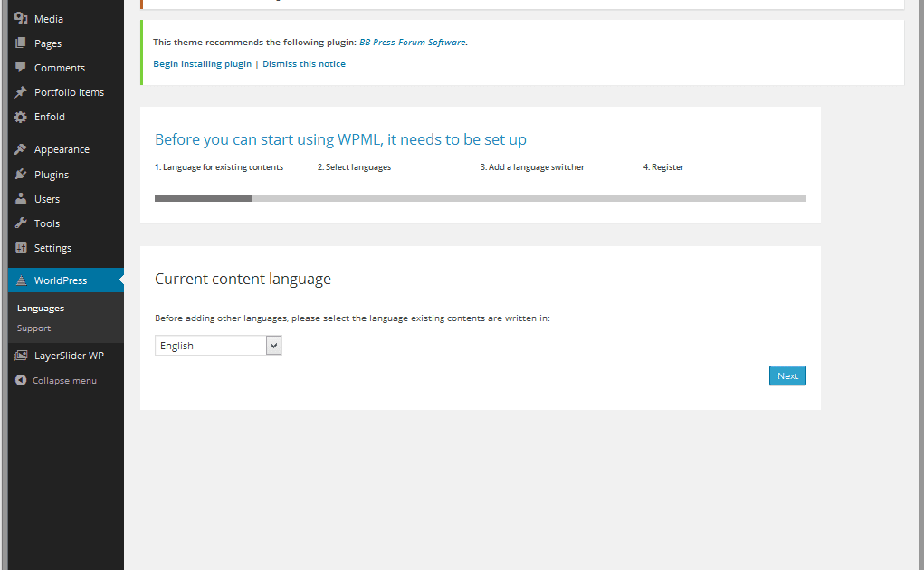Click the WPML setup progress bar
924x570 pixels.
point(481,198)
